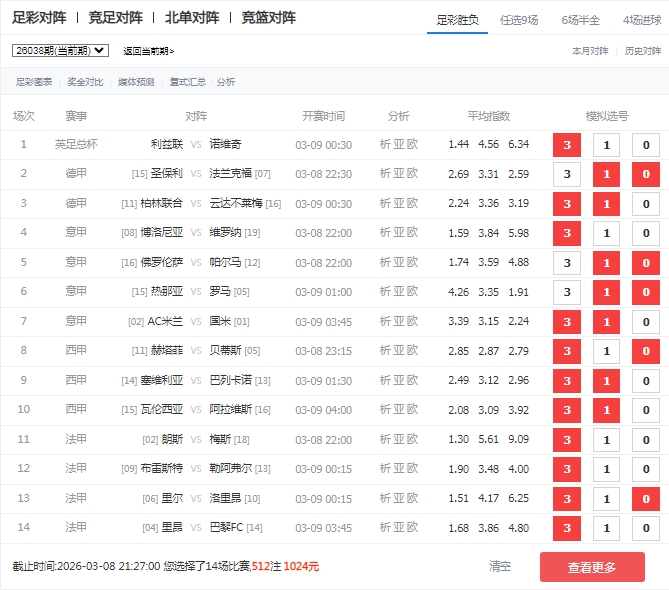Screen dimensions: 669x590
Task: Switch to the 6场半全 tab
Action: 580,19
